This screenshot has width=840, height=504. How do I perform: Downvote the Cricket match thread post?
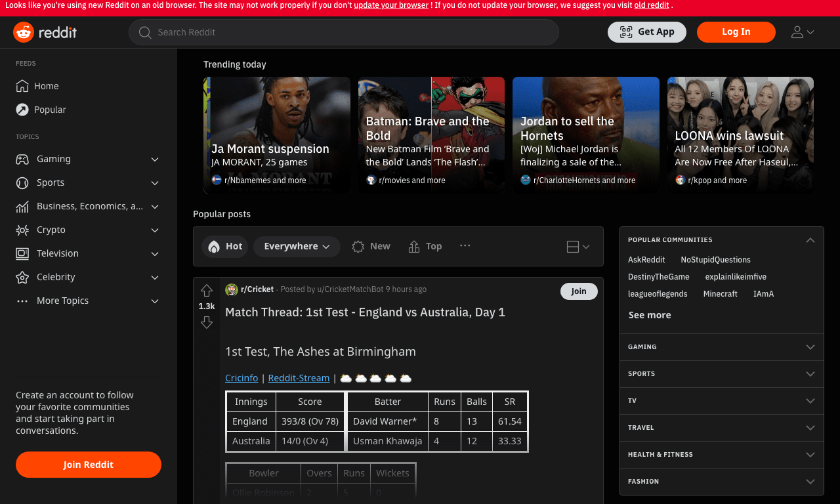pos(207,322)
